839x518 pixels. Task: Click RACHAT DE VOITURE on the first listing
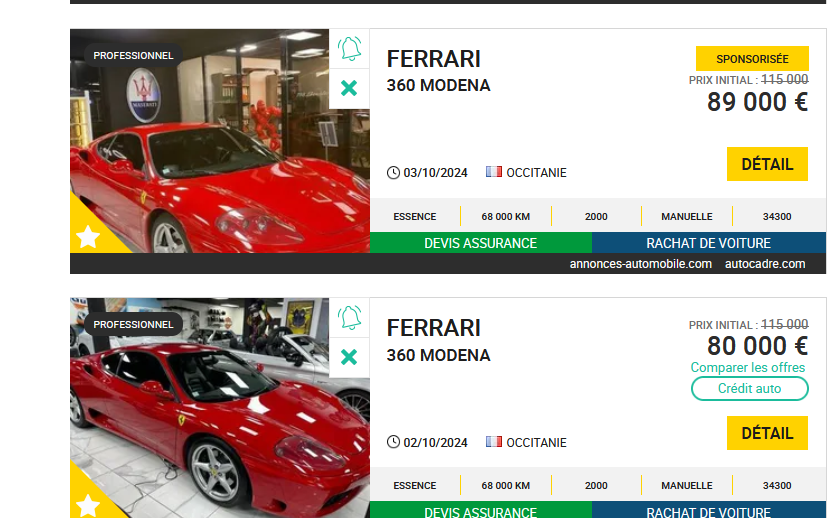point(708,243)
